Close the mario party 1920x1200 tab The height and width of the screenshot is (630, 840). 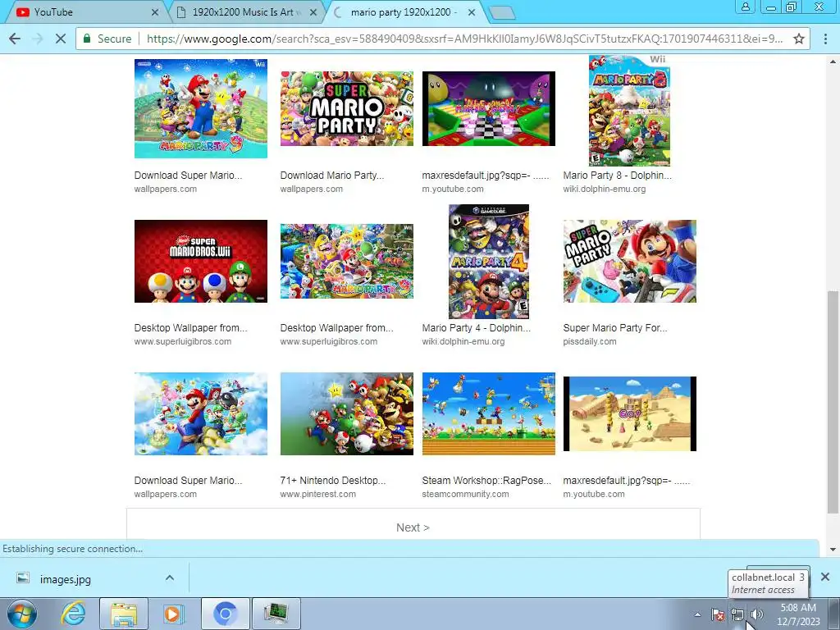[x=472, y=11]
